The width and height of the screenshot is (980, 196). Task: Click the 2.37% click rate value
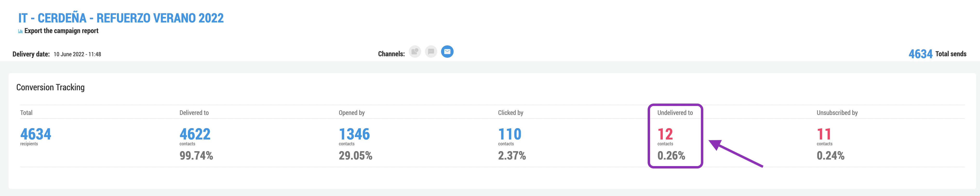[512, 156]
